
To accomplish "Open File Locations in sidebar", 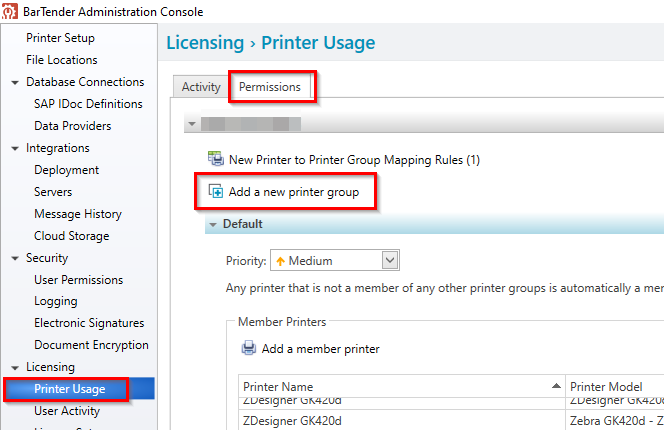I will pos(61,60).
